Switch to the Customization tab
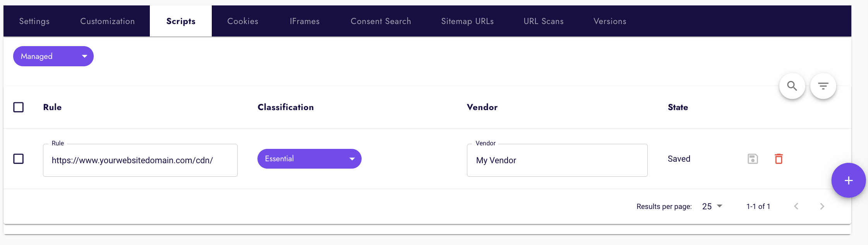This screenshot has height=245, width=868. 107,21
